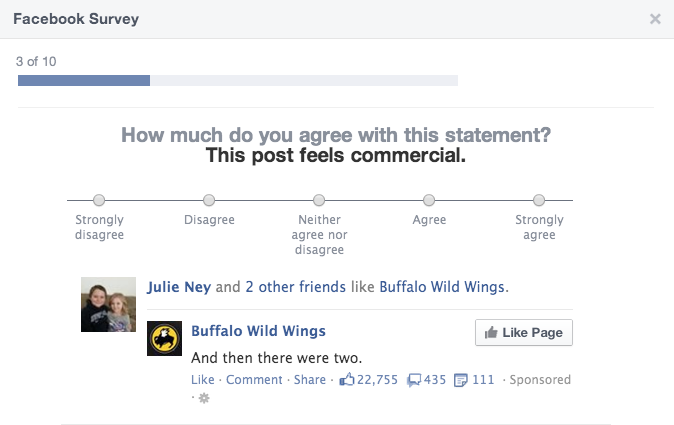The image size is (674, 425).
Task: Click the likes thumbs-up icon showing 22,755
Action: coord(347,379)
